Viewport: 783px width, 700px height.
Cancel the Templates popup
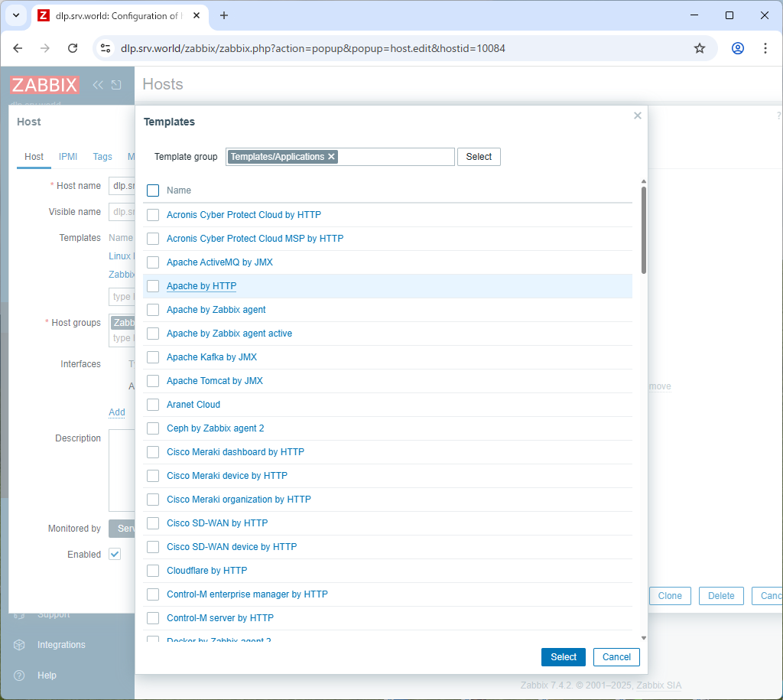tap(616, 657)
